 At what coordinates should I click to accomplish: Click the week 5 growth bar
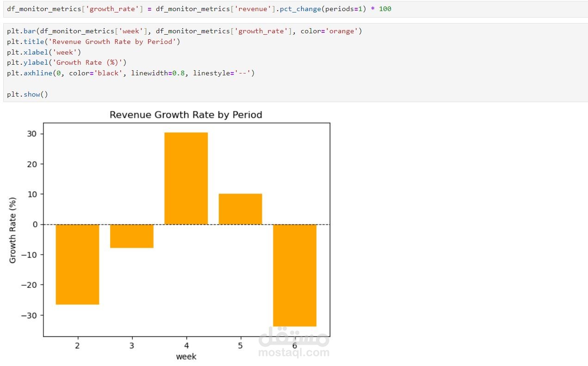tap(240, 209)
